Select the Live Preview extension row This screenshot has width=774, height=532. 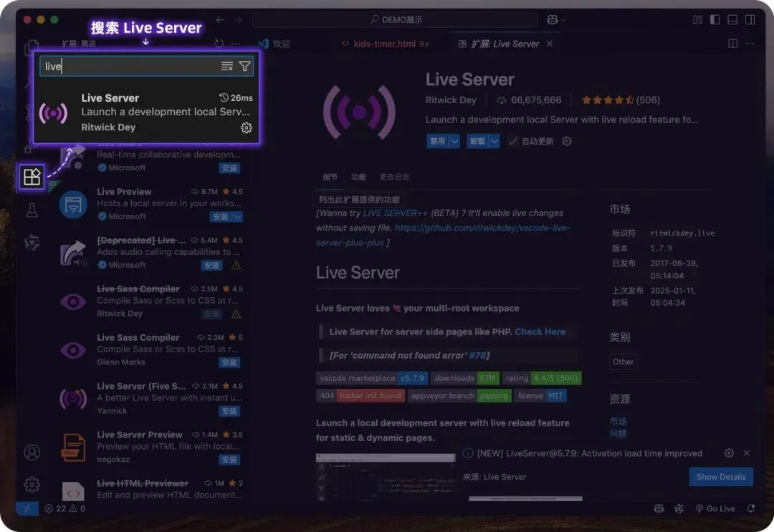click(150, 203)
